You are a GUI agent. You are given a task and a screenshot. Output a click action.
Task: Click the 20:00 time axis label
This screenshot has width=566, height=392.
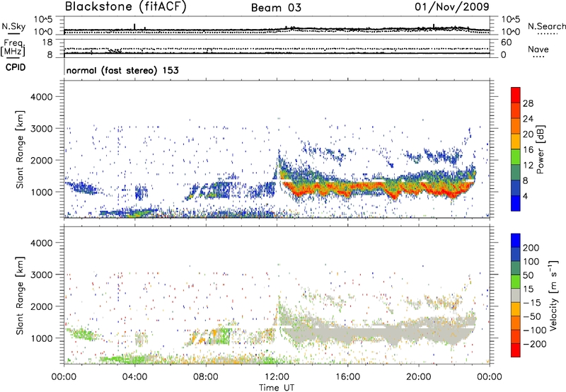tap(419, 377)
